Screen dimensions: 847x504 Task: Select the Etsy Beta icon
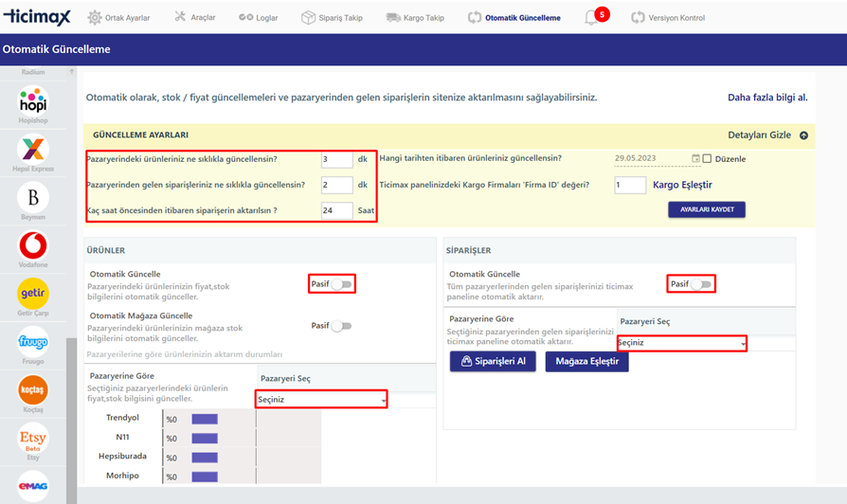pos(33,438)
